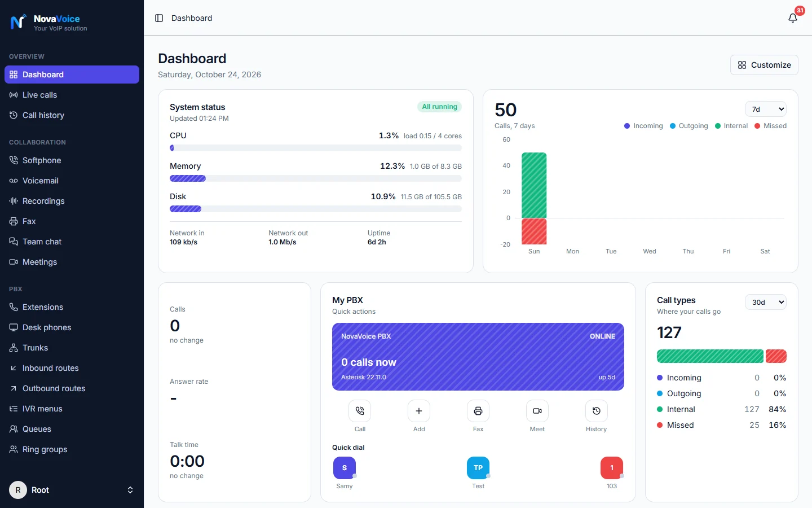This screenshot has height=508, width=812.
Task: Open Call history page
Action: (x=72, y=115)
